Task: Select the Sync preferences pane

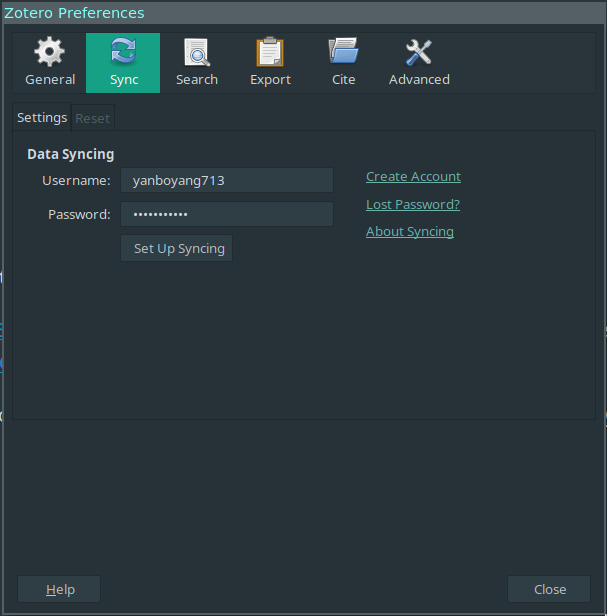Action: 123,63
